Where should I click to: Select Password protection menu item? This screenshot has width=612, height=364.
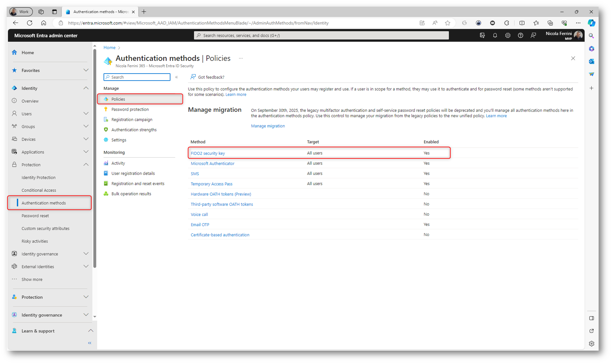pos(130,109)
